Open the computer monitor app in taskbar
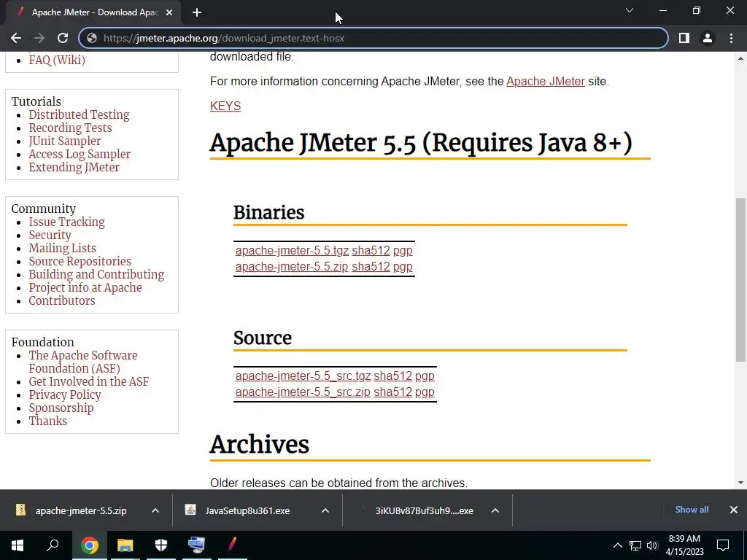The height and width of the screenshot is (560, 747). click(196, 545)
